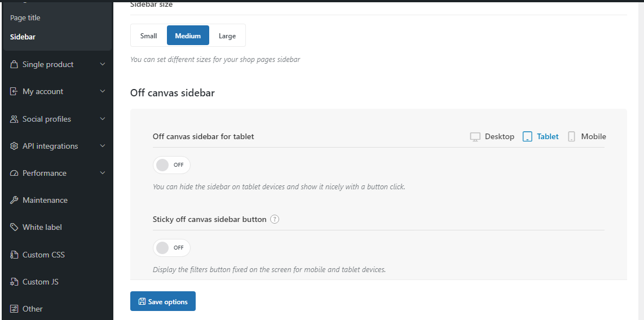Expand the My account chevron
Screen dimensions: 644x320
click(103, 91)
